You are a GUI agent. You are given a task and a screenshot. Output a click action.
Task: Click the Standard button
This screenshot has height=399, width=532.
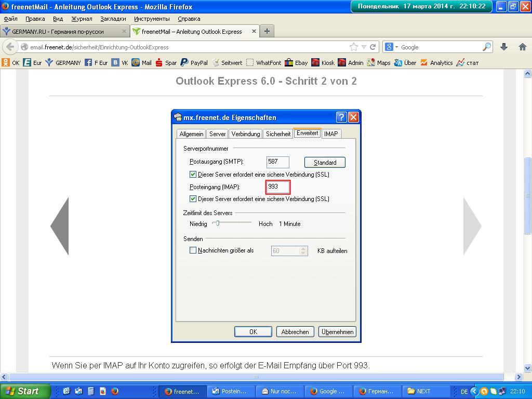pos(325,163)
